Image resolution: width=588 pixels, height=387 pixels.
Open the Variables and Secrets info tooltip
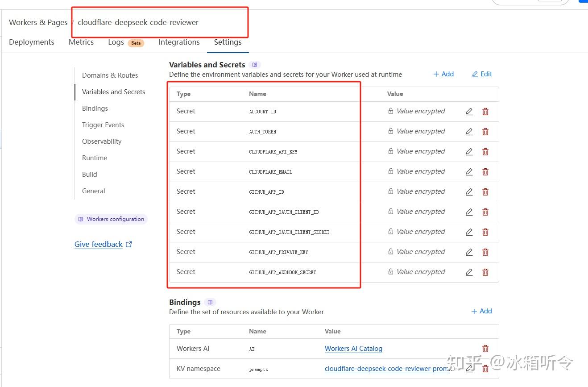[x=255, y=64]
